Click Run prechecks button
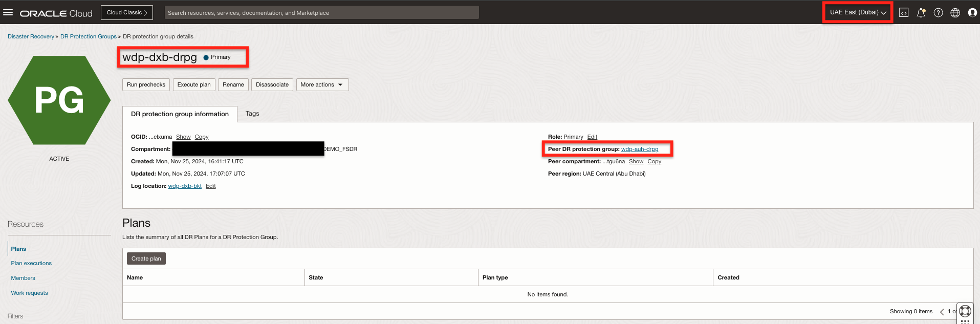This screenshot has height=324, width=980. click(x=146, y=84)
